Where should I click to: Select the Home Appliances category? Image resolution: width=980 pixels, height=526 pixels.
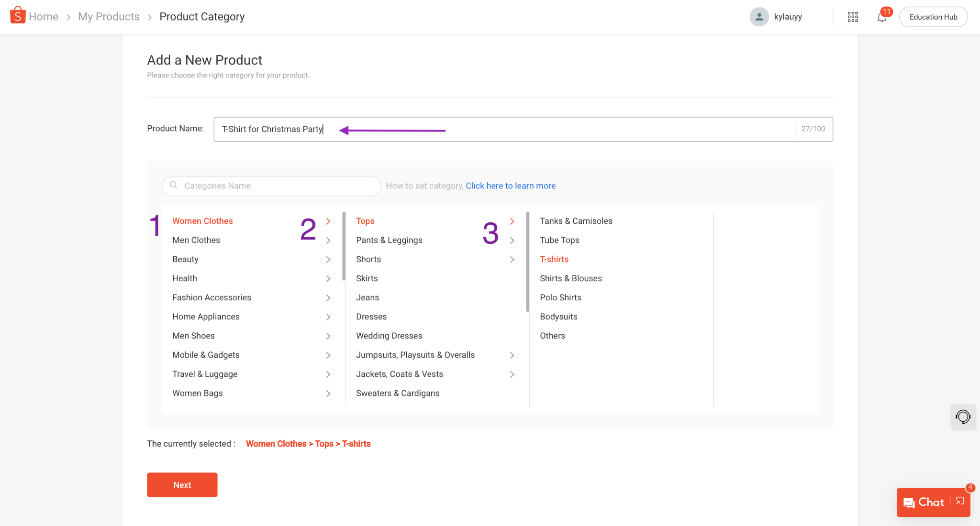tap(206, 317)
